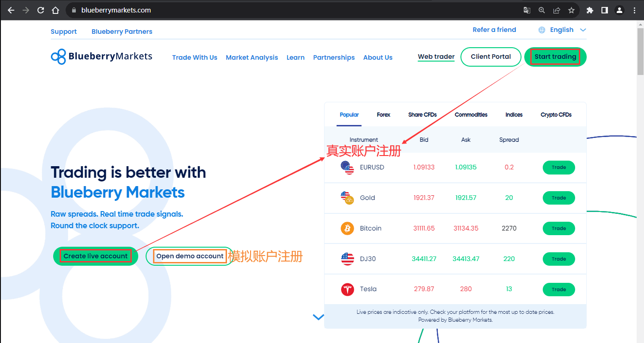The width and height of the screenshot is (644, 343).
Task: Click Trade button for Tesla
Action: click(x=558, y=290)
